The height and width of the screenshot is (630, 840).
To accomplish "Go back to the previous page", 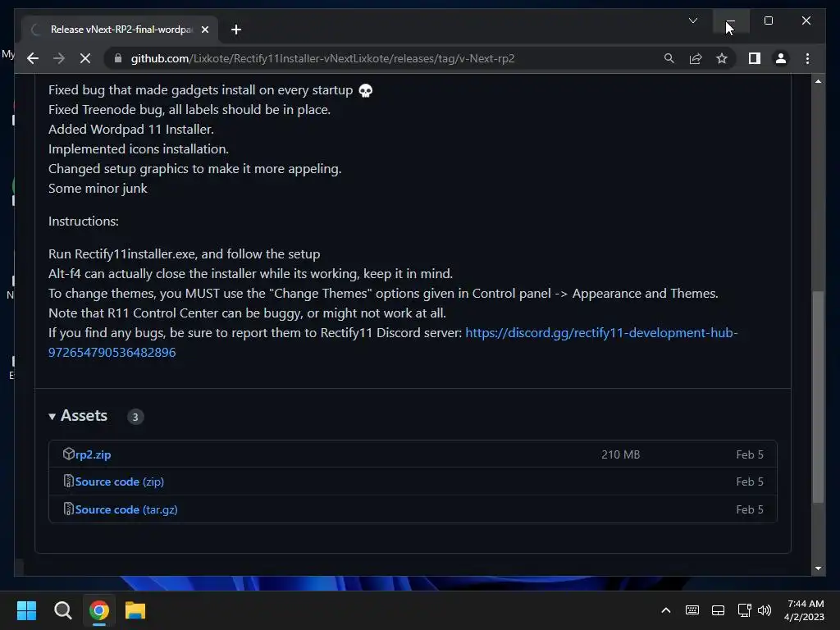I will pos(33,58).
